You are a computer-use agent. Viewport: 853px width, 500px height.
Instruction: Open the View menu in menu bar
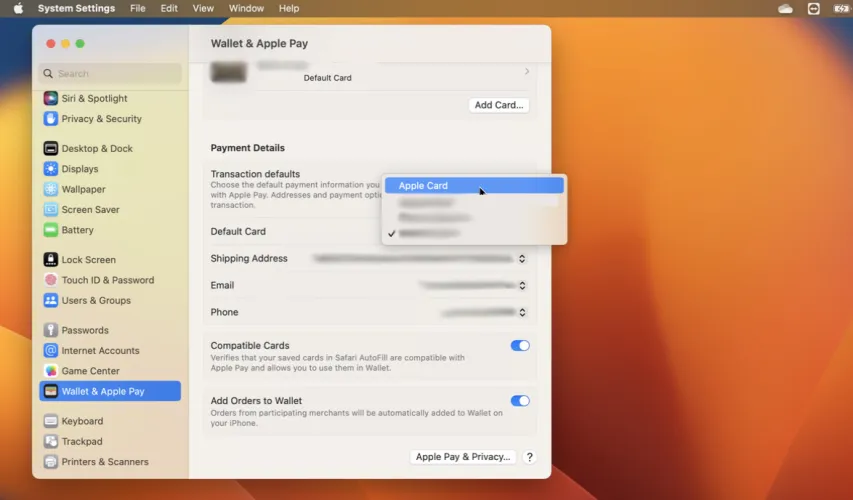tap(203, 9)
